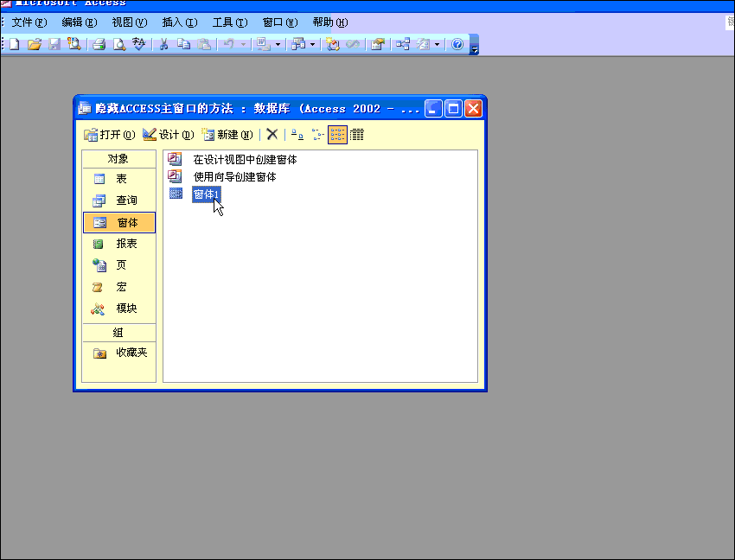Open the 窗口(W) menu

pyautogui.click(x=280, y=22)
